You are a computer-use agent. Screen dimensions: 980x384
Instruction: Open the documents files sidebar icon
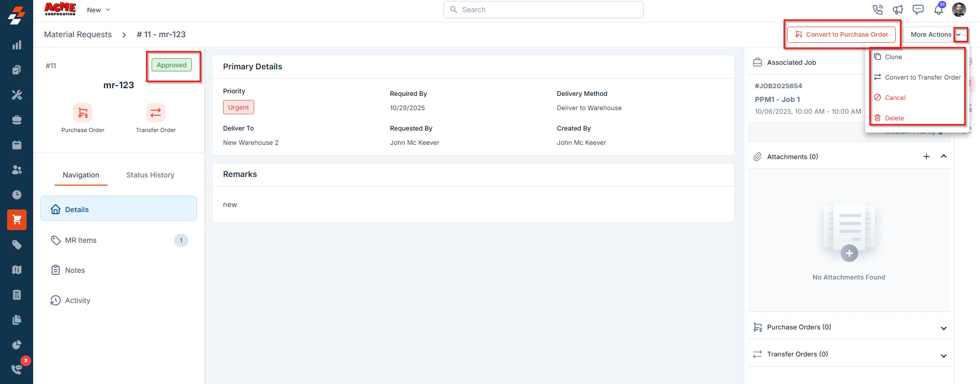pyautogui.click(x=17, y=320)
